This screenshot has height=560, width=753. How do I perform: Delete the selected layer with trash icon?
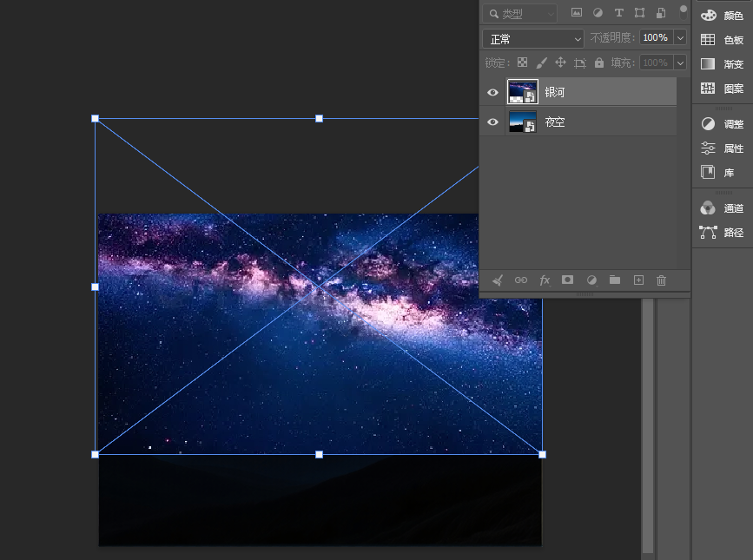coord(661,280)
